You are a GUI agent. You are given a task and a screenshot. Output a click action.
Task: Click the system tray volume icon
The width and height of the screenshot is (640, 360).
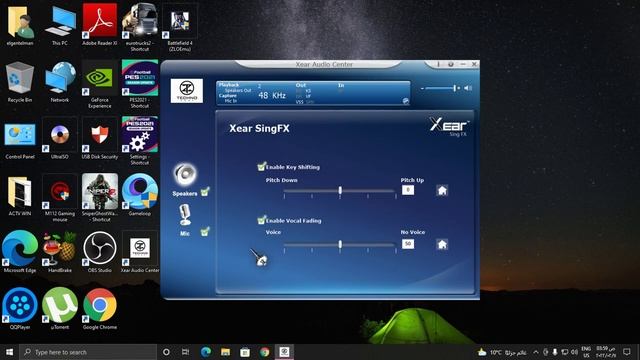tap(574, 352)
